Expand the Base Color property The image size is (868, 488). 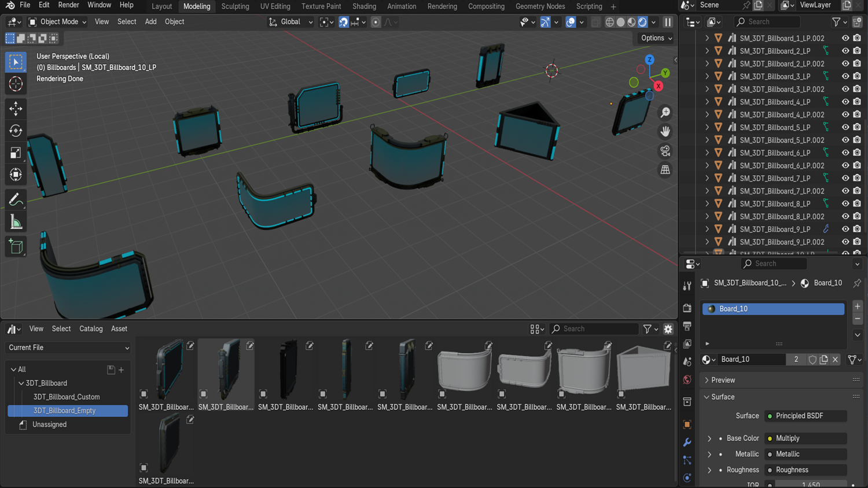tap(709, 438)
